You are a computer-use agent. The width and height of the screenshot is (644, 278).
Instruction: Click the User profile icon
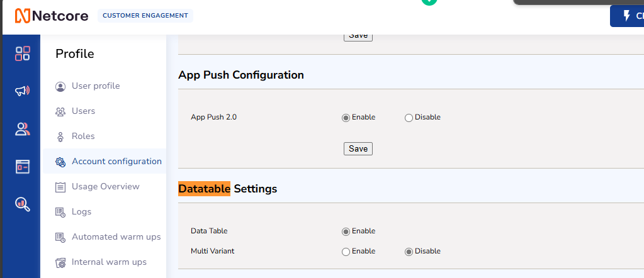click(60, 86)
